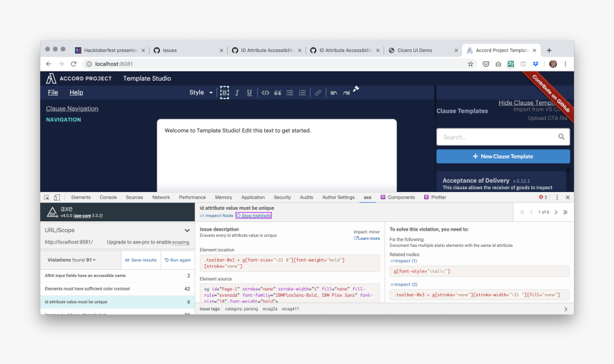Viewport: 614px width, 364px height.
Task: Collapse the URL/Scope section chevron
Action: pos(187,231)
